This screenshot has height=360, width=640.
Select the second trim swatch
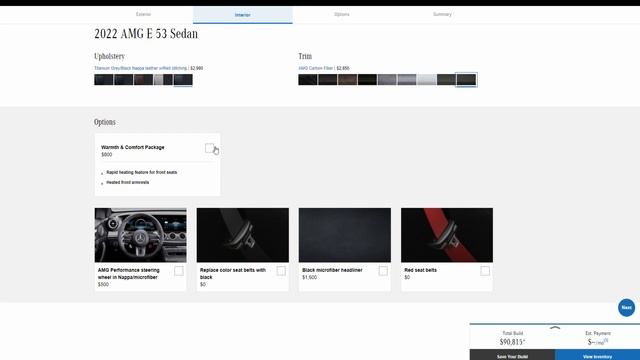tap(328, 80)
